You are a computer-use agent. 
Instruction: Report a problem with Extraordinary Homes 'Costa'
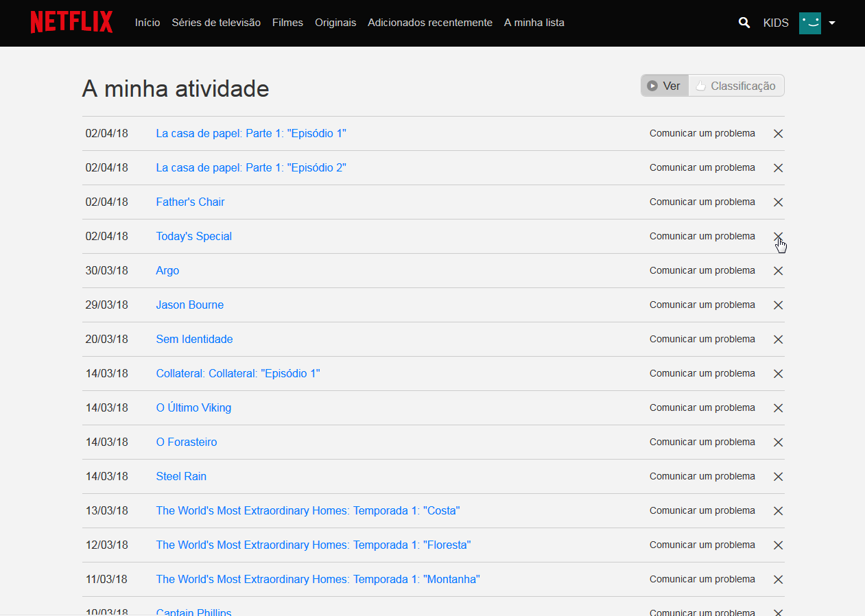(x=702, y=510)
